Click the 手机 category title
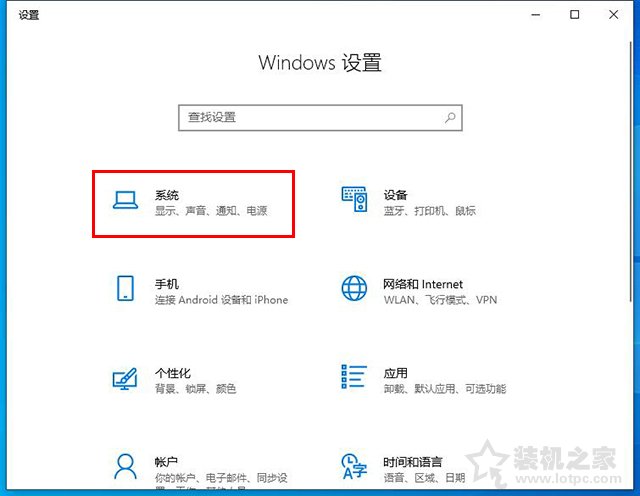Viewport: 640px width, 496px height. 166,284
